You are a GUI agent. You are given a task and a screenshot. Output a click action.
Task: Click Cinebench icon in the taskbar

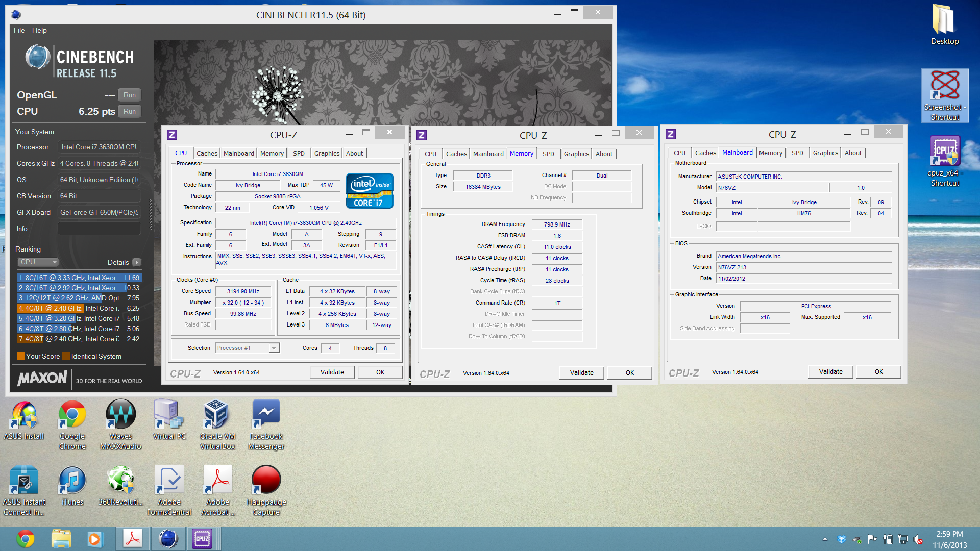[x=168, y=539]
